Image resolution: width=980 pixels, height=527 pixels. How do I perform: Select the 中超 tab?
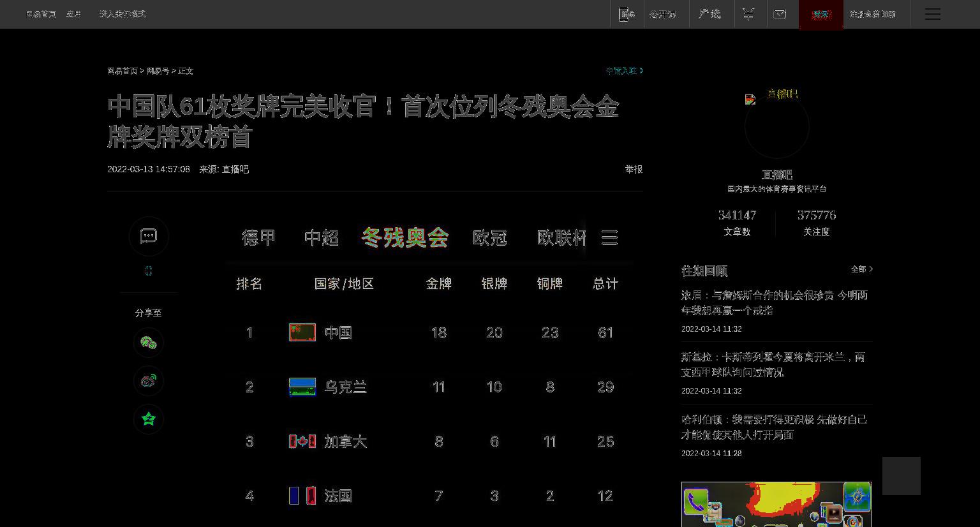click(x=321, y=237)
